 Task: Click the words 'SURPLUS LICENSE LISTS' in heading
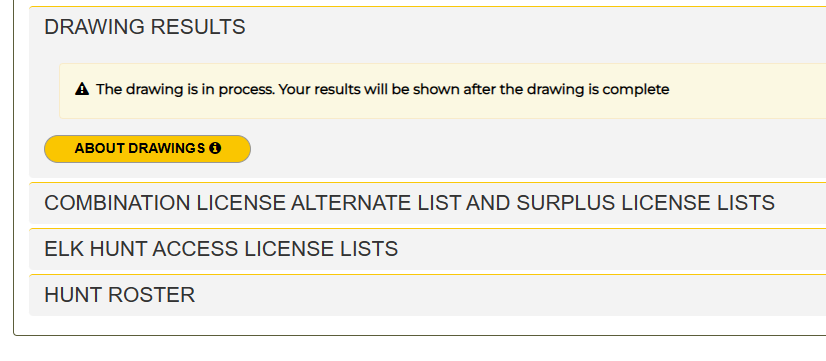coord(645,203)
